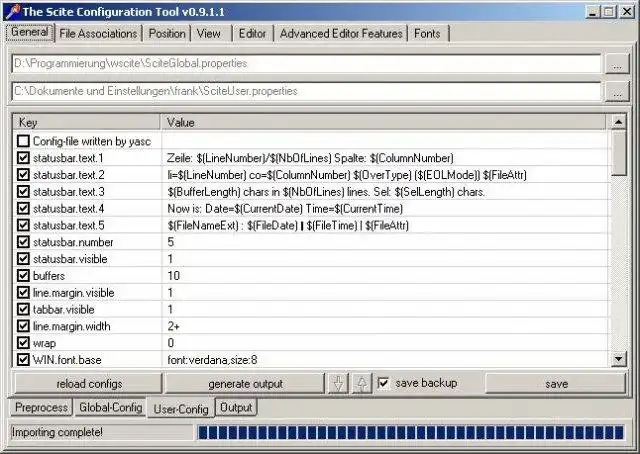The width and height of the screenshot is (640, 454).
Task: Switch to the Fonts tab
Action: (x=427, y=33)
